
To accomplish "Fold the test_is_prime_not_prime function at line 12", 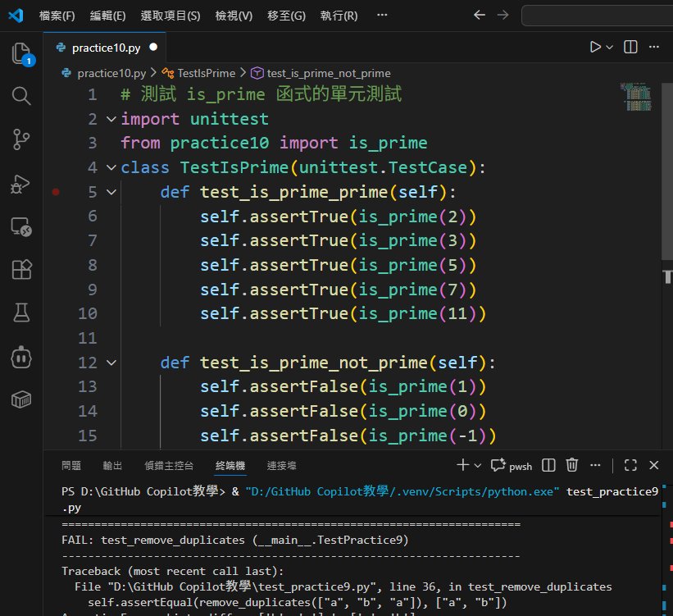I will 111,363.
